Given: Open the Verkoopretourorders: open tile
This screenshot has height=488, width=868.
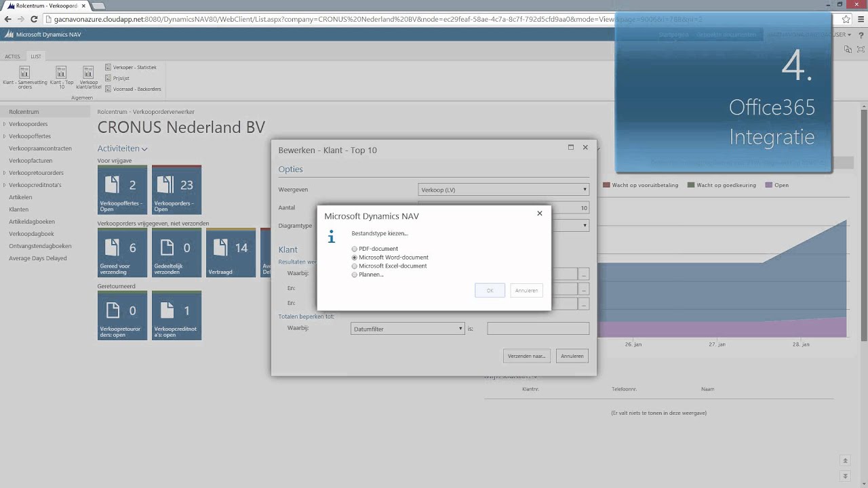Looking at the screenshot, I should pos(122,315).
